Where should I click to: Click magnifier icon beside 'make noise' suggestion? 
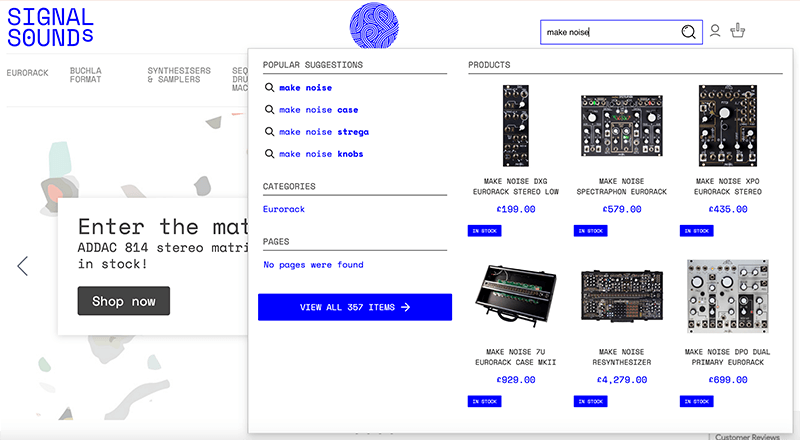269,88
